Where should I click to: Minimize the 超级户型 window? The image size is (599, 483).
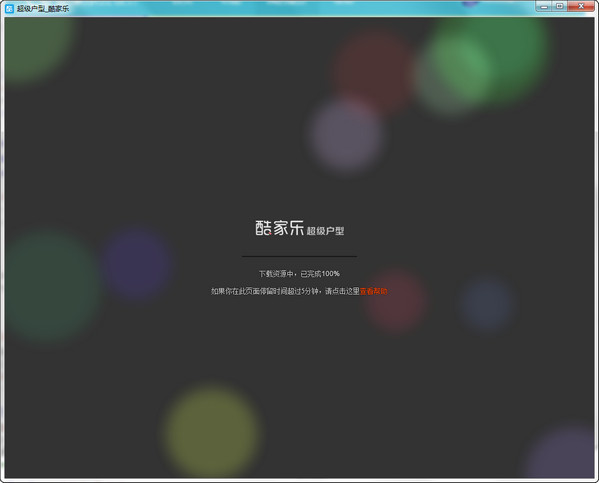click(x=544, y=6)
